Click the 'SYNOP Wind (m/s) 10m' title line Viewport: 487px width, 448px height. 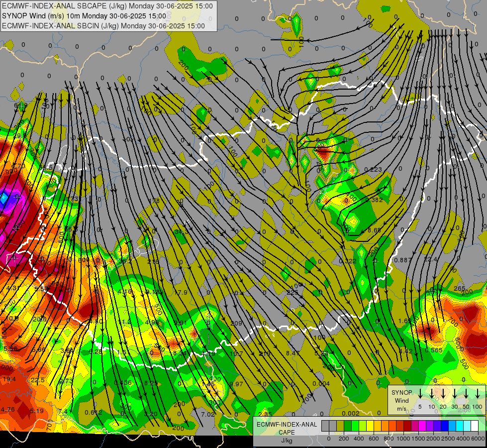click(x=84, y=16)
